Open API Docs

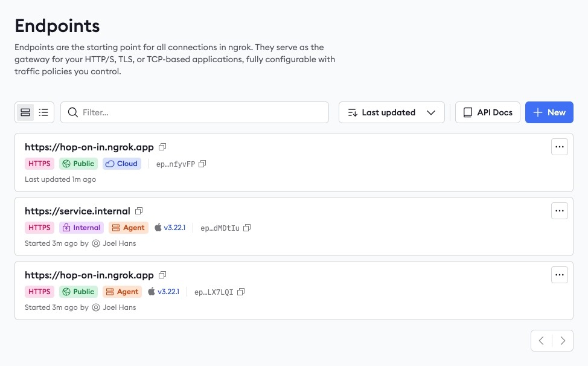point(487,112)
